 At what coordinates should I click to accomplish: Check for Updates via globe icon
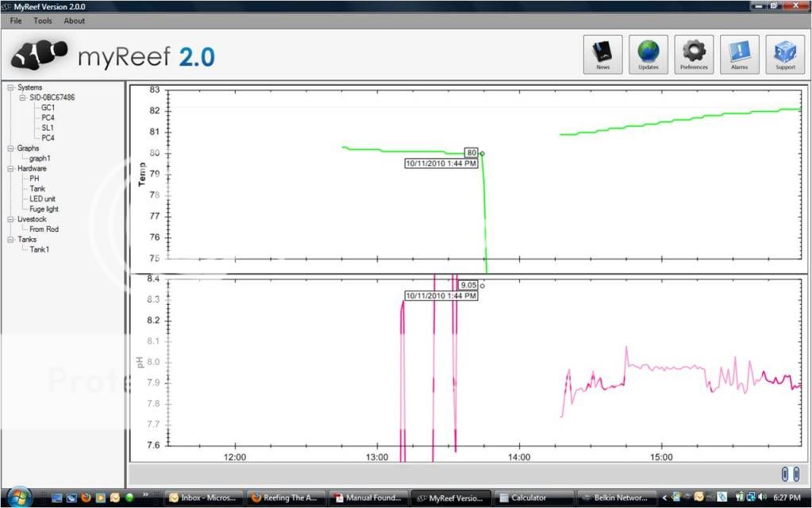(648, 55)
